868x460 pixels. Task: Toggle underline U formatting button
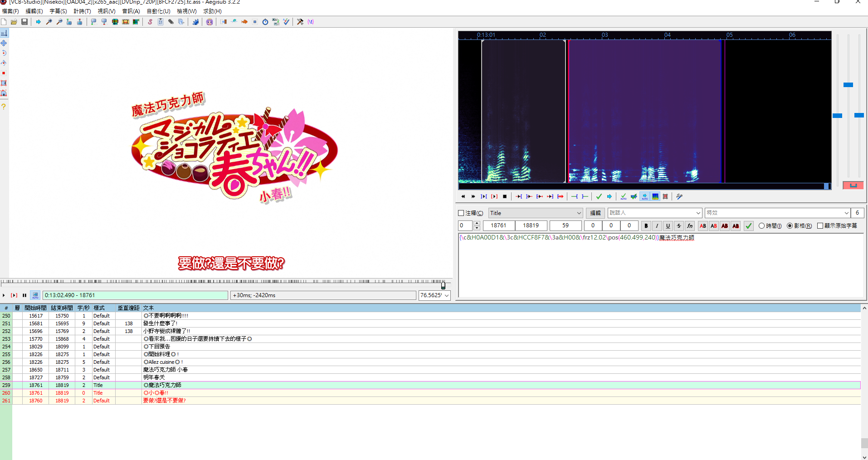[x=668, y=226]
